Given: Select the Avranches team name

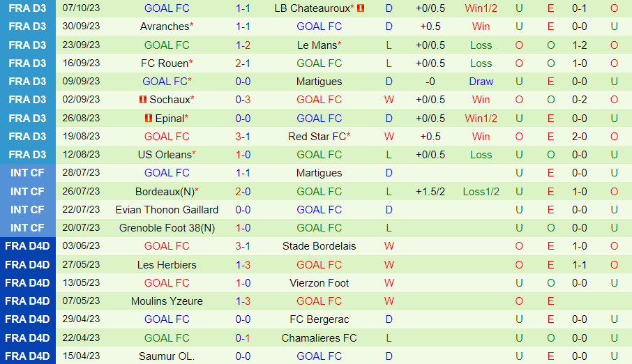Looking at the screenshot, I should tap(165, 26).
